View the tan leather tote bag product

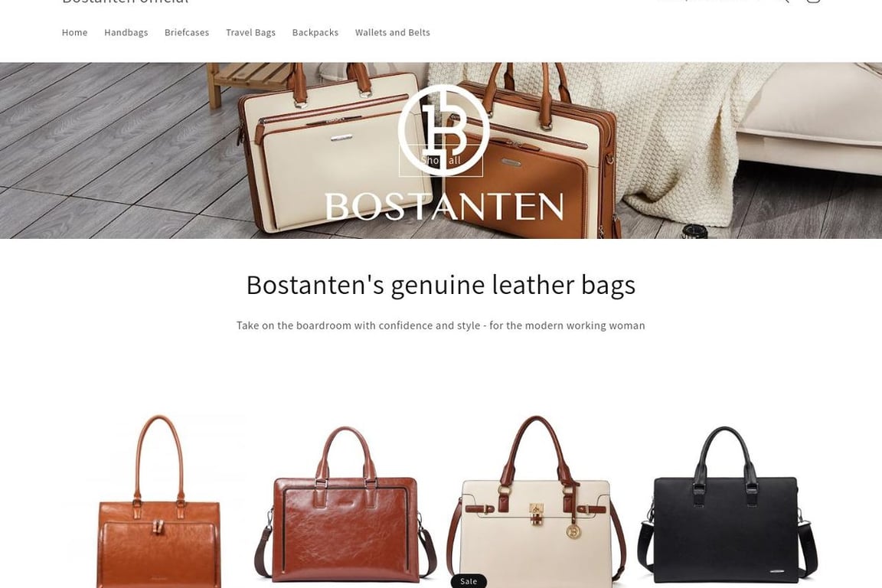pyautogui.click(x=158, y=502)
